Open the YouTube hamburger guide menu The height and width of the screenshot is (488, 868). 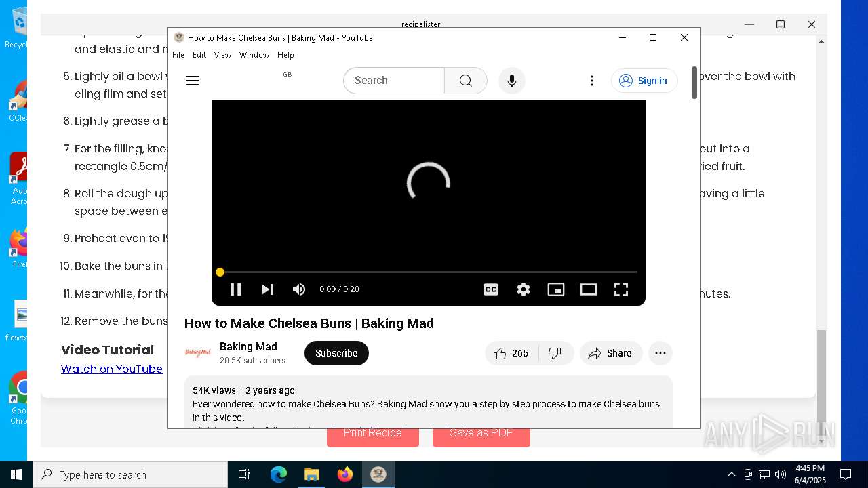point(193,81)
